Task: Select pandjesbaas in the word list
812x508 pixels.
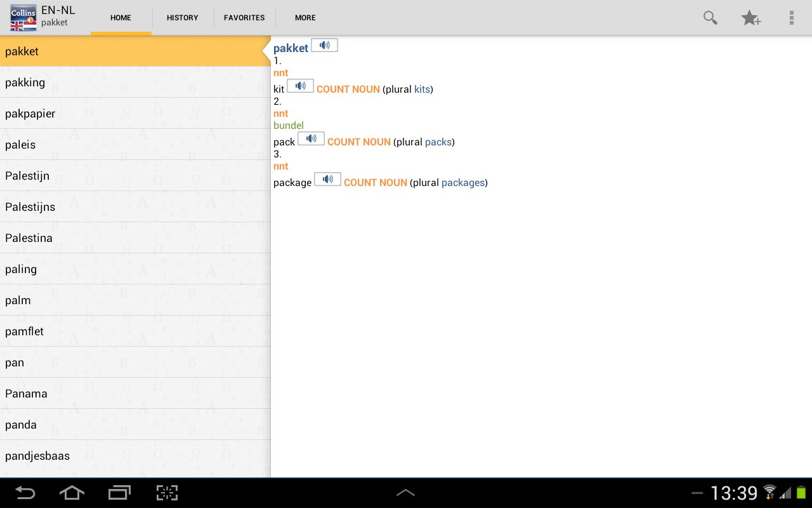Action: 135,456
